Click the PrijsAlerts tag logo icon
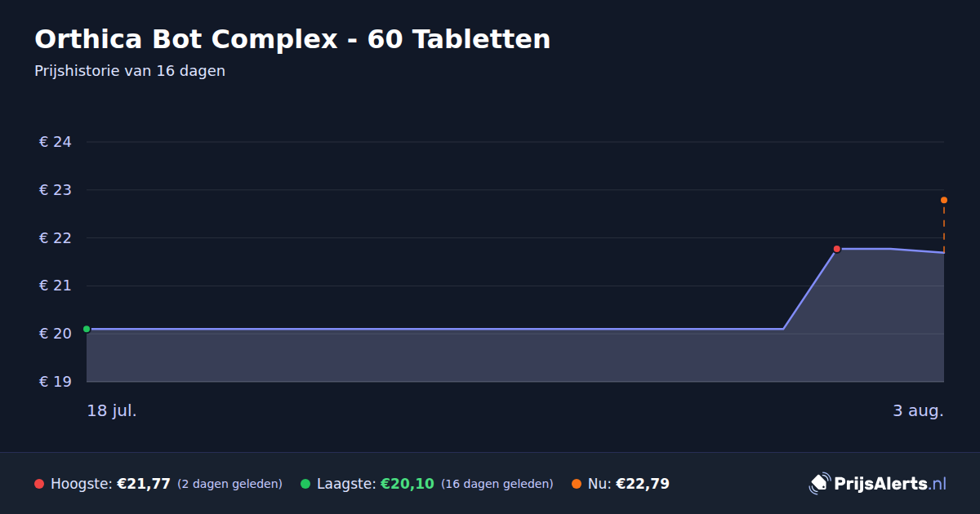980x514 pixels. pos(819,483)
